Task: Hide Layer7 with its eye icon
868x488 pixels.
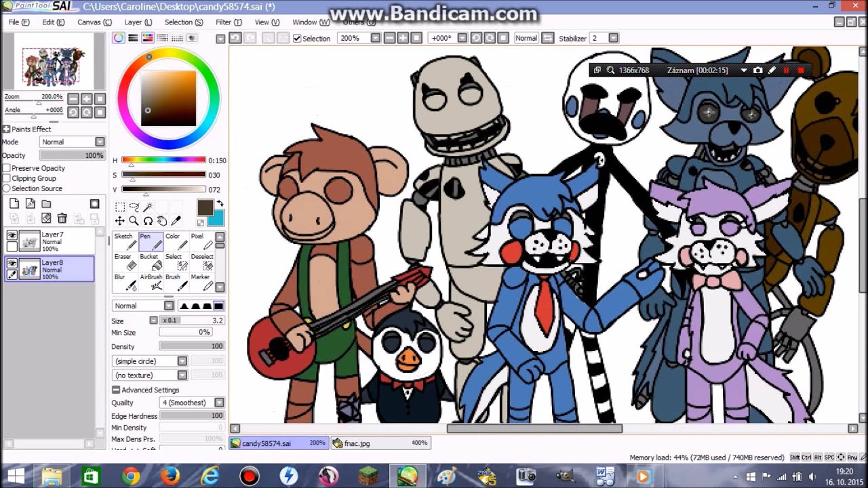Action: point(12,235)
